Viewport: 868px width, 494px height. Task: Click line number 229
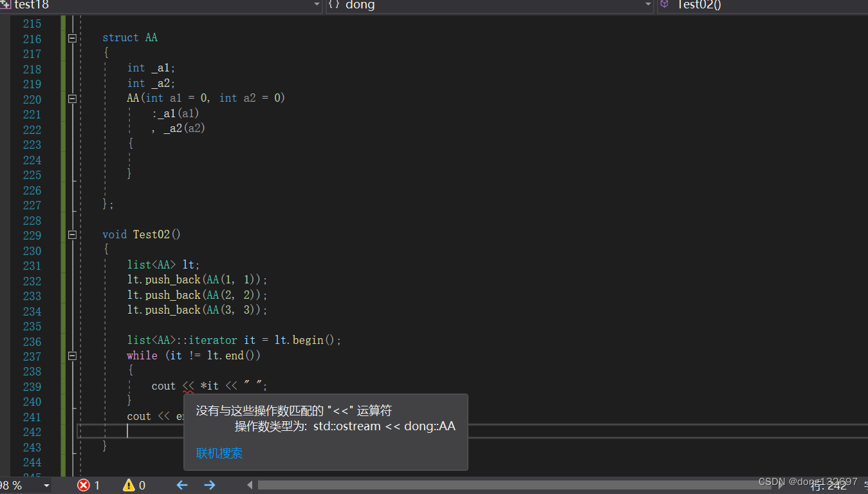tap(32, 235)
